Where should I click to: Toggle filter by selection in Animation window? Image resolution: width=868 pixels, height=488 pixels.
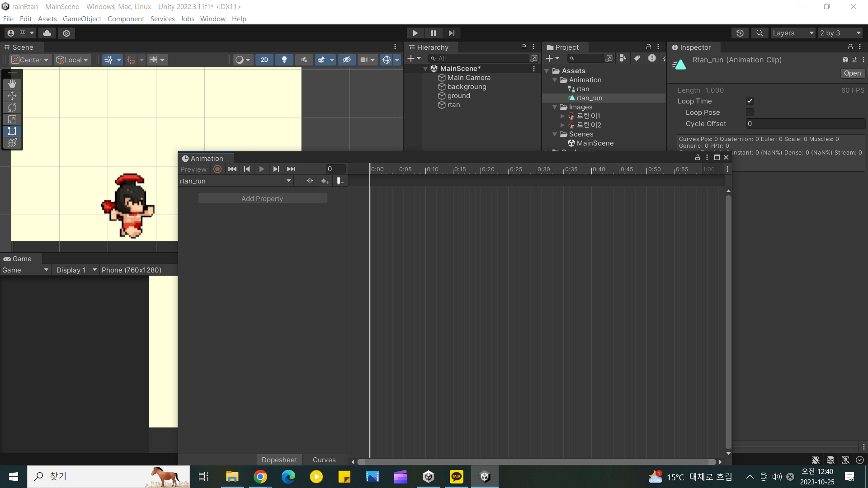tap(310, 181)
